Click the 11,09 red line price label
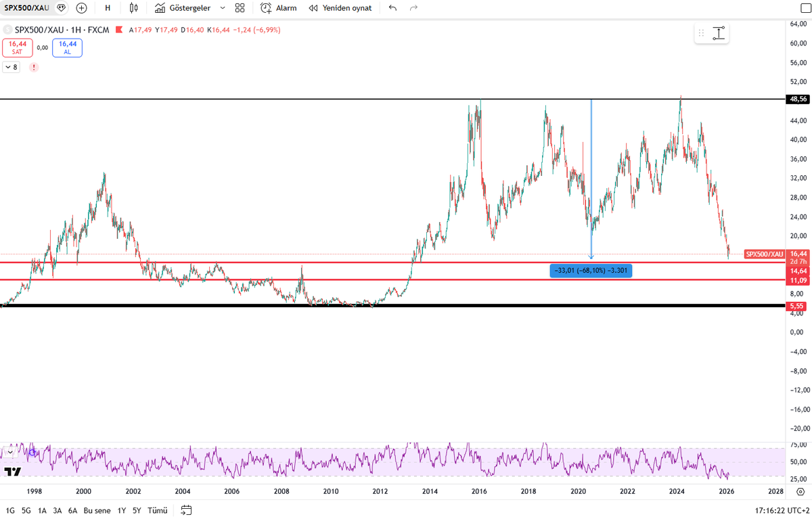The image size is (812, 521). pyautogui.click(x=798, y=280)
